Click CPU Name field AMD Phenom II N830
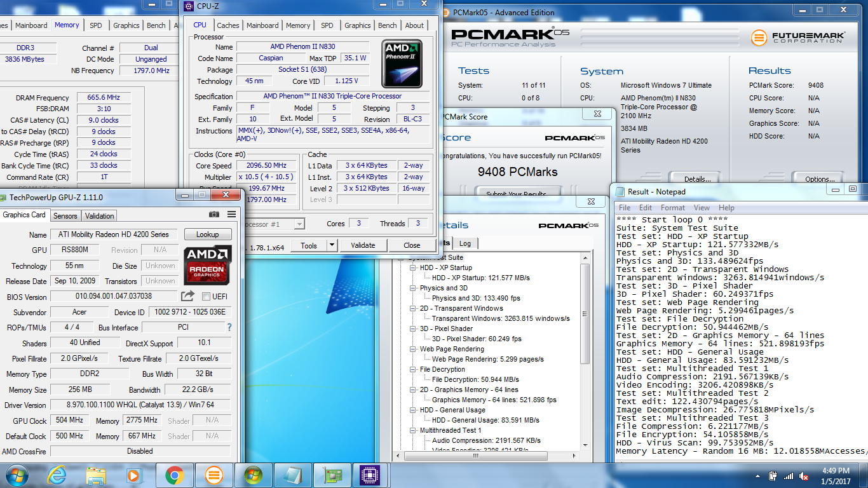The image size is (868, 488). click(302, 46)
